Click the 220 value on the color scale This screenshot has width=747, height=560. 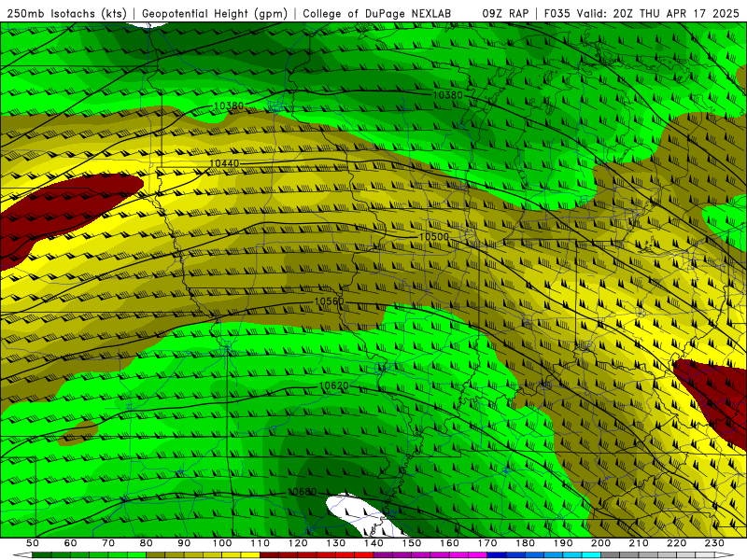click(x=677, y=543)
